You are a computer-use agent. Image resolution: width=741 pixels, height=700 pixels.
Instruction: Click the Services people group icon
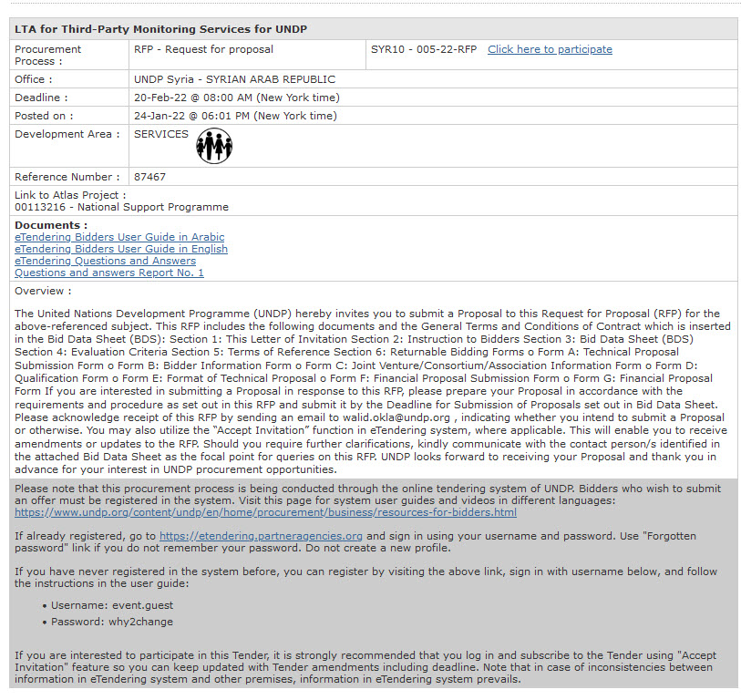point(214,146)
